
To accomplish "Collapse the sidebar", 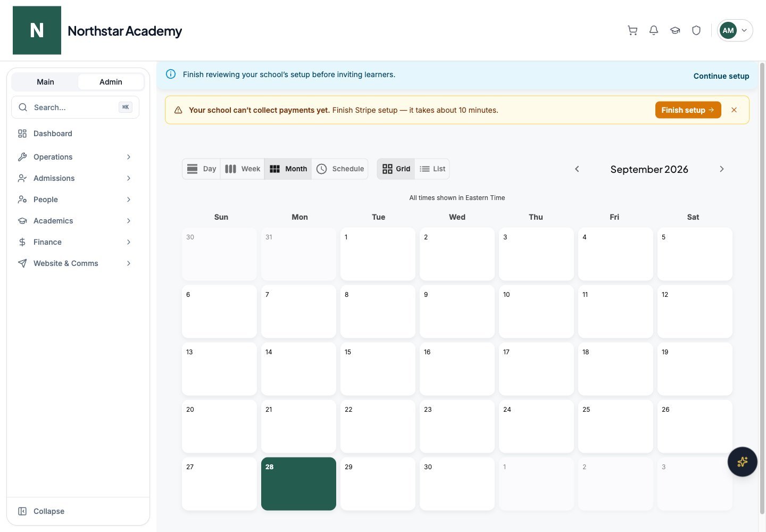I will (x=41, y=511).
